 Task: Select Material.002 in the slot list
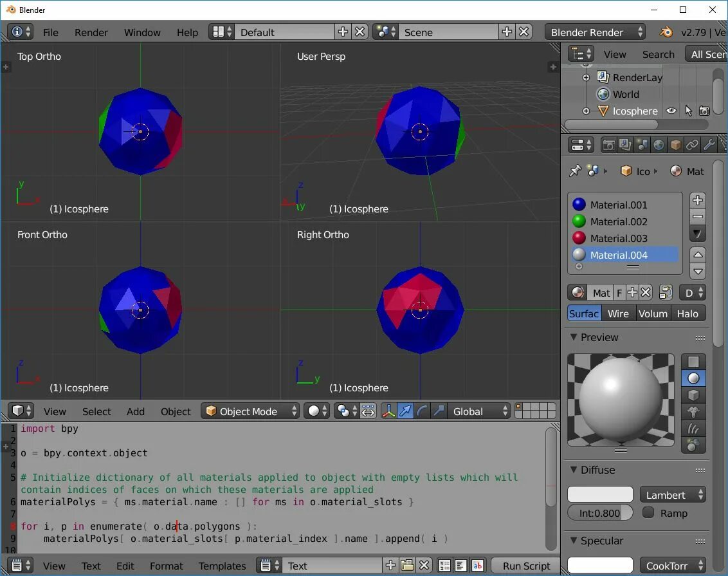click(624, 221)
